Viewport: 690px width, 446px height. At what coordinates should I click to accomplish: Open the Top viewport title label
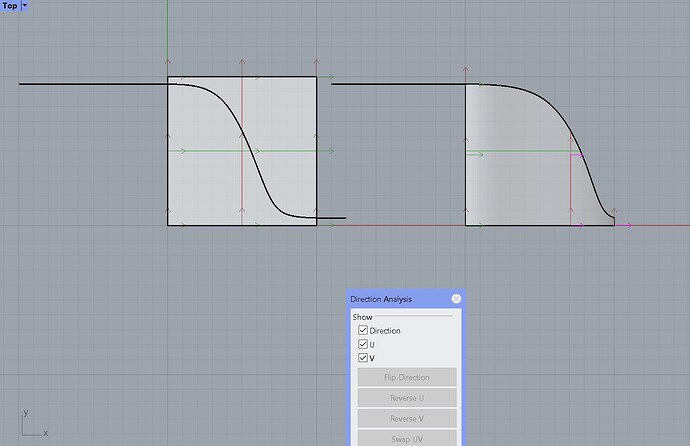tap(10, 6)
